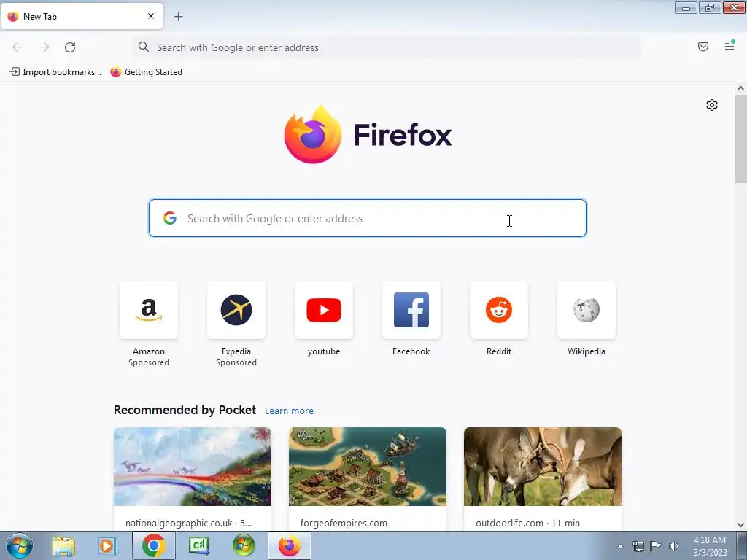Click the Google logo in search box

(x=169, y=218)
